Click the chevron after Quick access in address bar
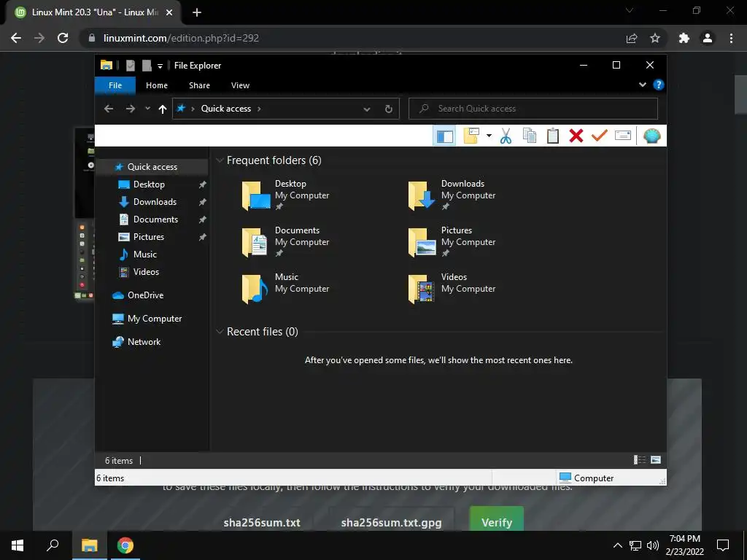This screenshot has width=747, height=560. point(259,109)
